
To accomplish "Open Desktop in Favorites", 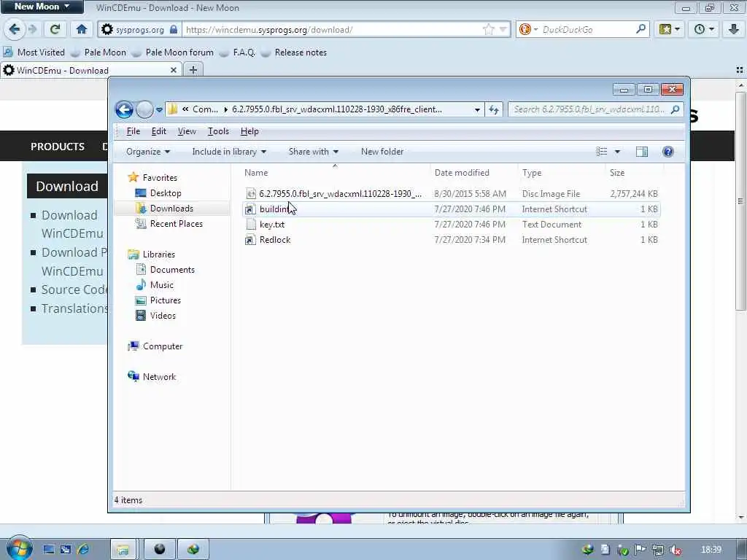I will point(166,192).
